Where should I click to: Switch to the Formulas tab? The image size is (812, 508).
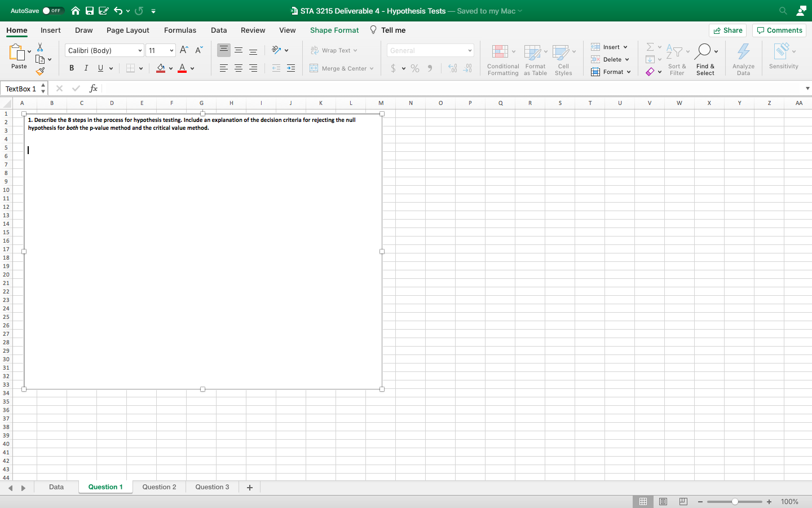[180, 30]
